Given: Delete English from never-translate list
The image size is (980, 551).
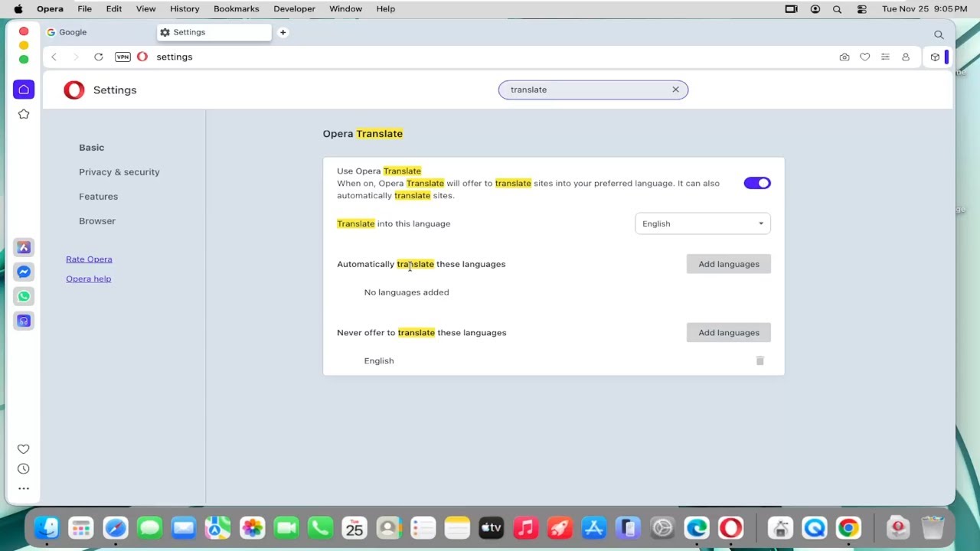Looking at the screenshot, I should click(760, 360).
